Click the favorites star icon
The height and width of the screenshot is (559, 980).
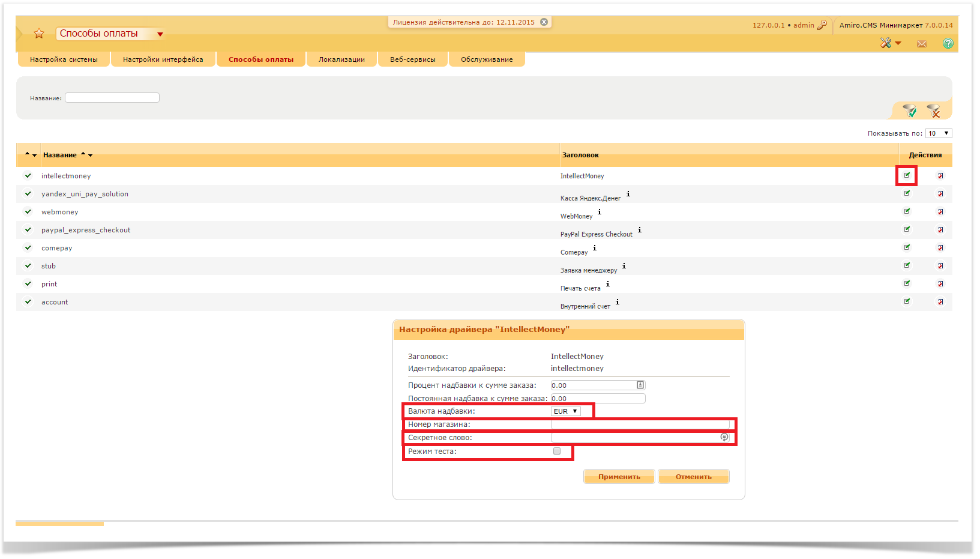point(39,34)
